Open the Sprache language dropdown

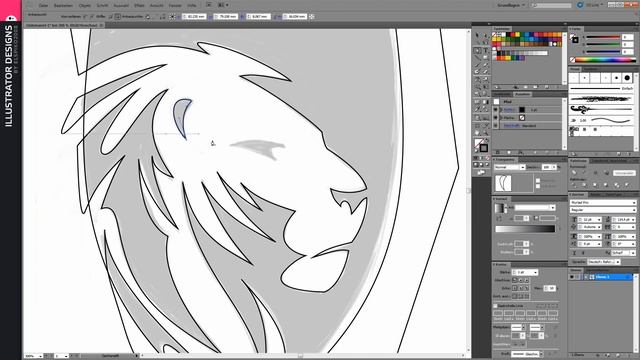click(604, 262)
